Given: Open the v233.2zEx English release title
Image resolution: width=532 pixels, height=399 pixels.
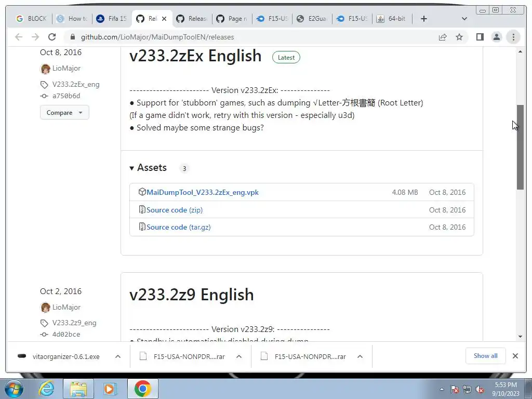Looking at the screenshot, I should tap(195, 56).
